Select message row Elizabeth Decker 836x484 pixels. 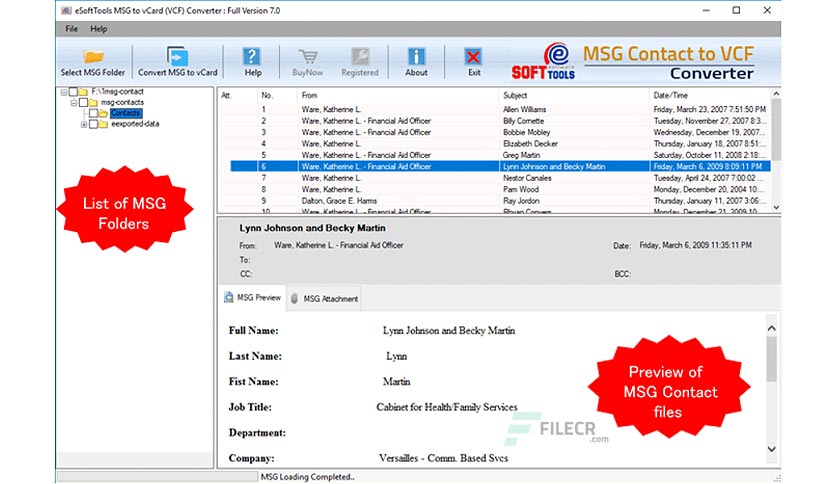pos(494,144)
